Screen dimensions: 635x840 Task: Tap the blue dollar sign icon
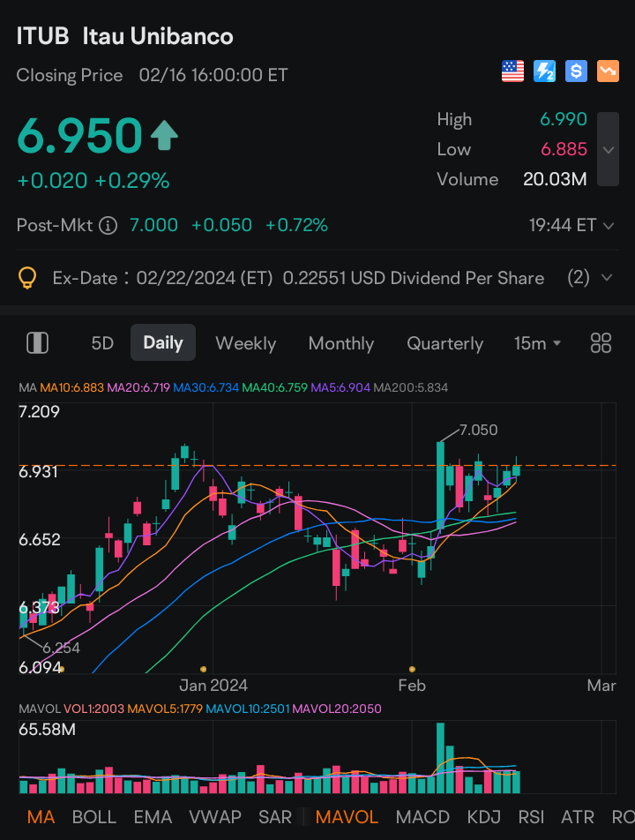point(576,71)
